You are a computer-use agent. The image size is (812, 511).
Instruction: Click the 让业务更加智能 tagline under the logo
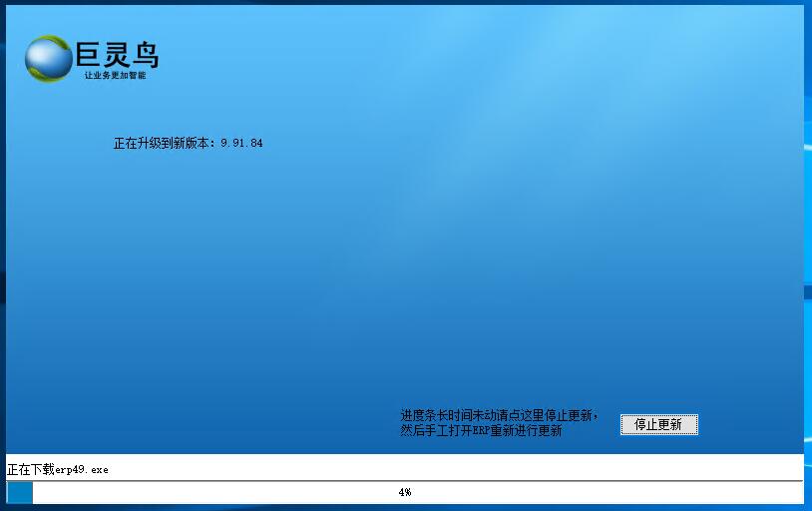pyautogui.click(x=115, y=76)
